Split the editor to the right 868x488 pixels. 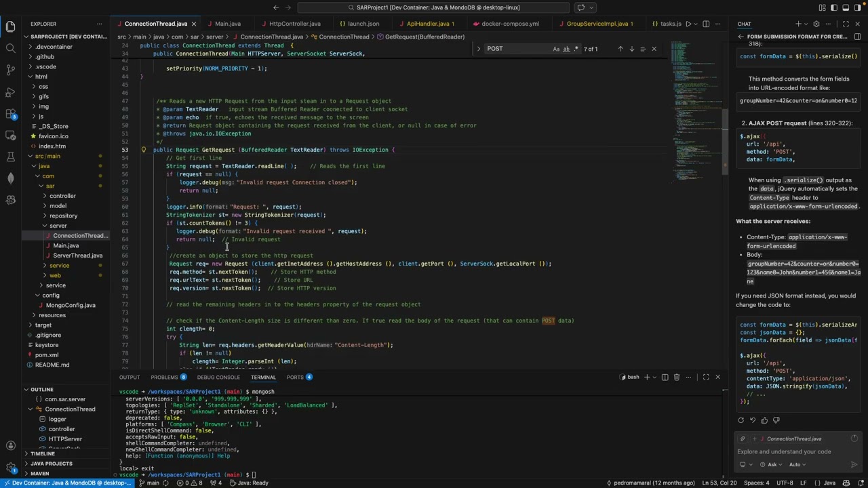(x=706, y=24)
